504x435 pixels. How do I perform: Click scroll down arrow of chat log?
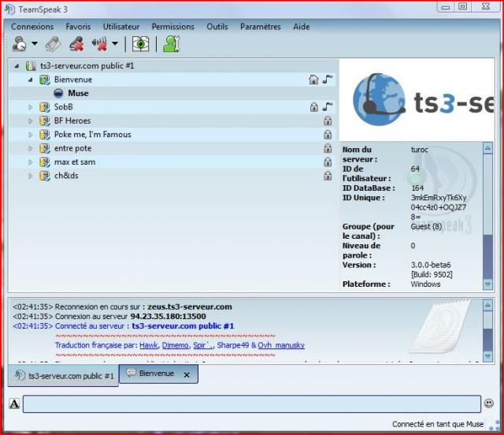(487, 356)
